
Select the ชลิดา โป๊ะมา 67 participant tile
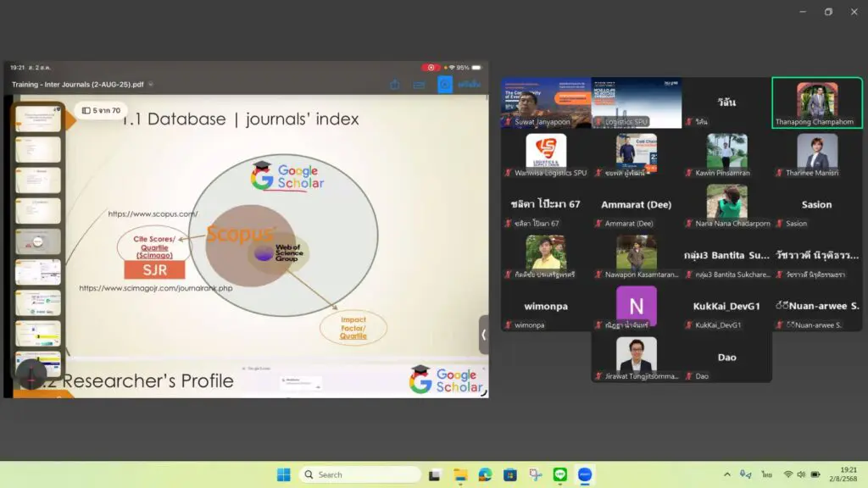click(546, 205)
